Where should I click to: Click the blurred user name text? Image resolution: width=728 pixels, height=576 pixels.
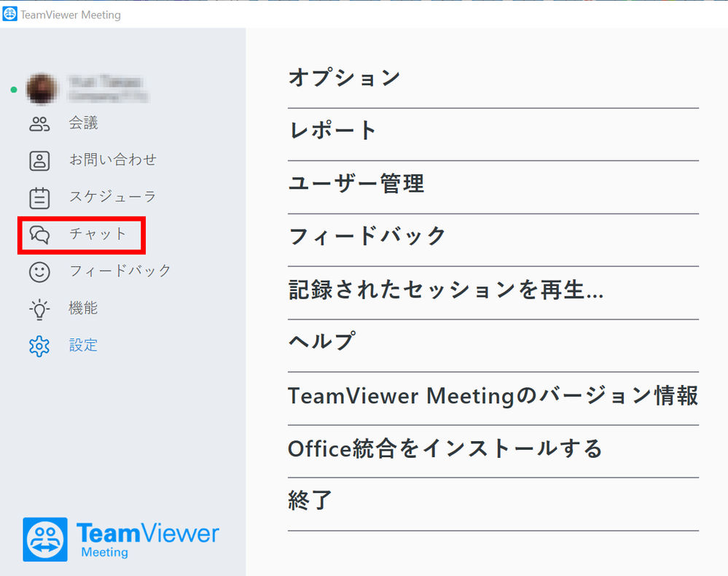click(x=105, y=82)
